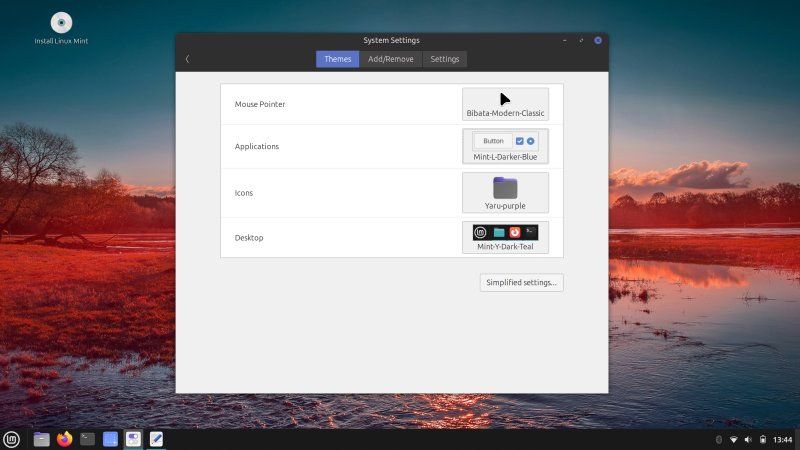Image resolution: width=800 pixels, height=450 pixels.
Task: Minimize the System Settings window
Action: pos(565,40)
